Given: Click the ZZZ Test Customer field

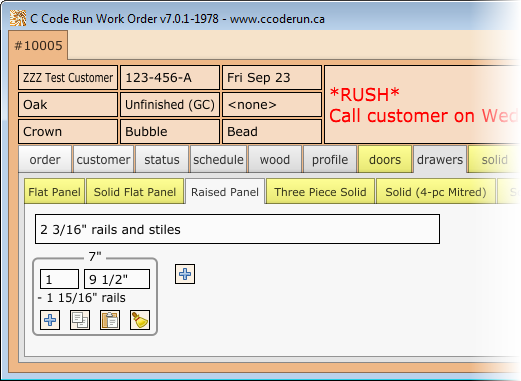Looking at the screenshot, I should [x=68, y=78].
